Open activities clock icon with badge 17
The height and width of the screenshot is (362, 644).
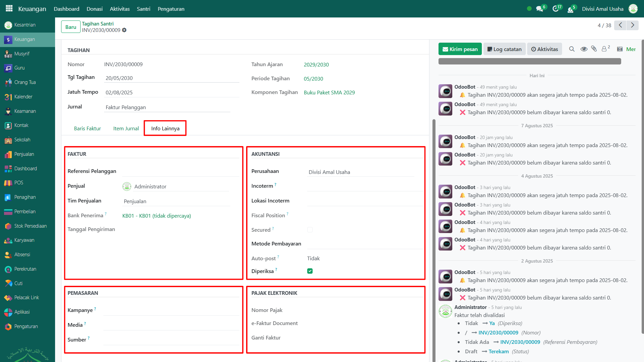pos(556,9)
